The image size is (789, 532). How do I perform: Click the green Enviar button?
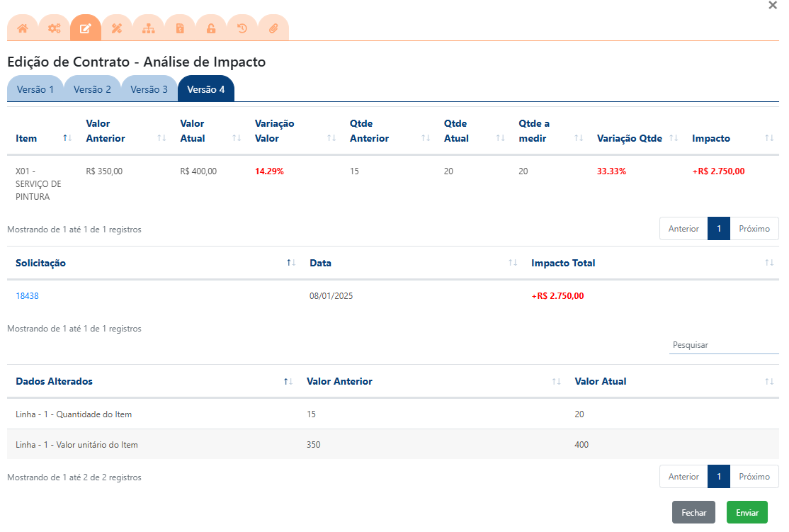747,512
